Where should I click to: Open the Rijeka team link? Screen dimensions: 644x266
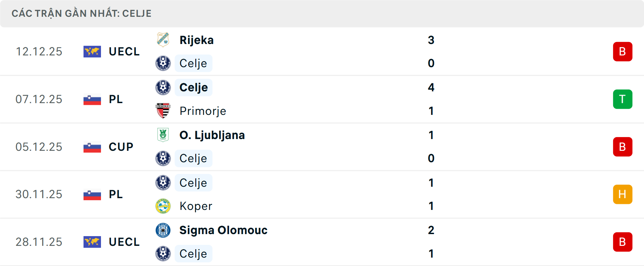point(197,40)
